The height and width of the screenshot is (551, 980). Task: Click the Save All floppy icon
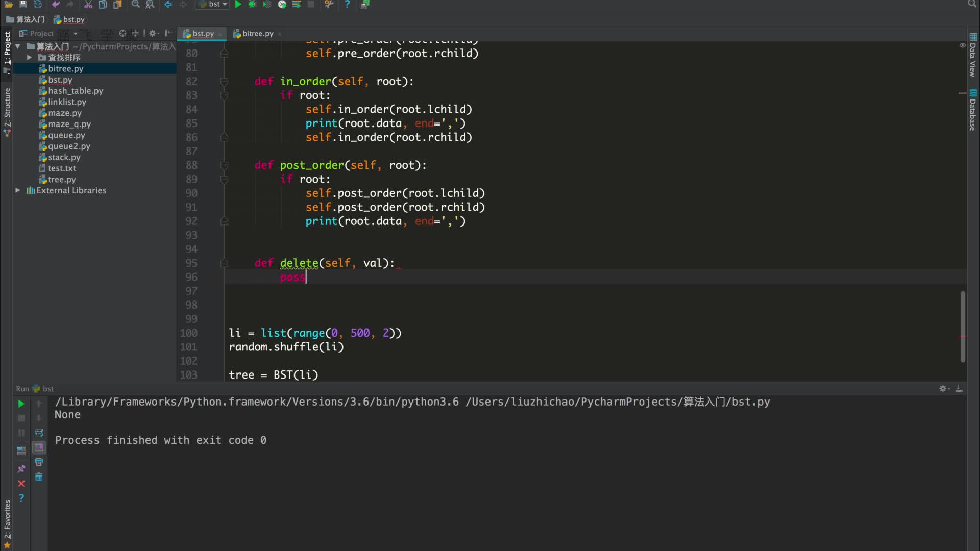(23, 4)
